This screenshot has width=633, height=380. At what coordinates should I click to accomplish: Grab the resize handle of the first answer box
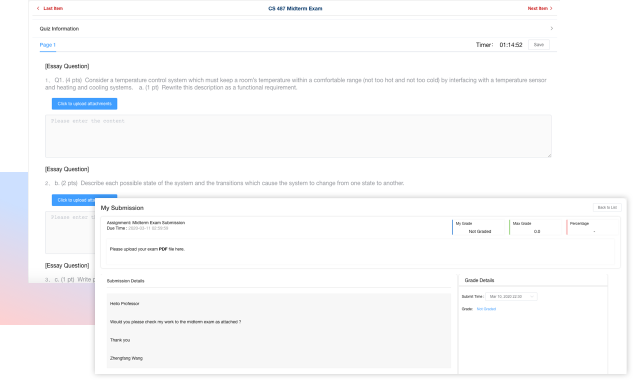(x=549, y=155)
